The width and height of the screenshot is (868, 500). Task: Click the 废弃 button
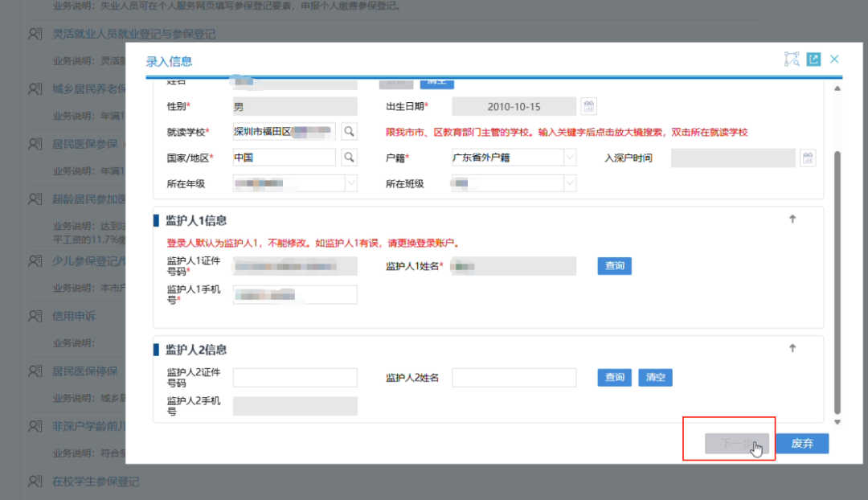pyautogui.click(x=802, y=444)
